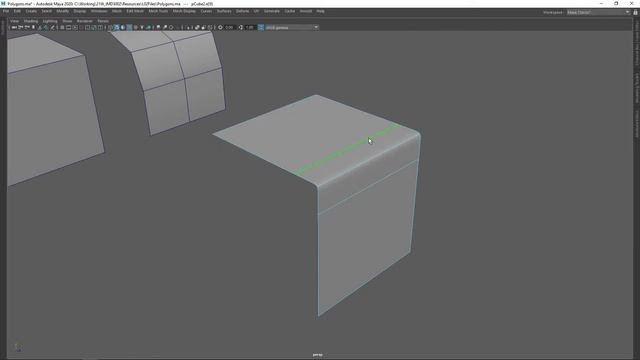The image size is (640, 360).
Task: Open the panel Show menu
Action: (x=67, y=21)
